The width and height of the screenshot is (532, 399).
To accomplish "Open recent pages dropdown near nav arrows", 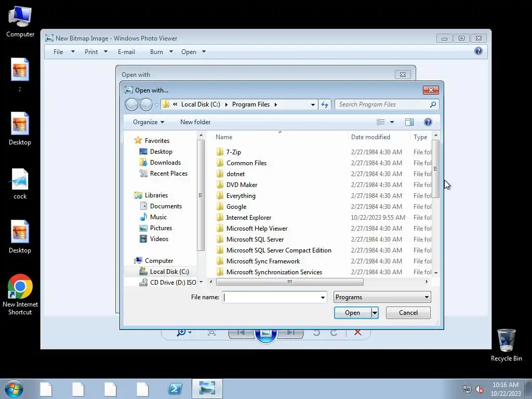I will coord(156,105).
